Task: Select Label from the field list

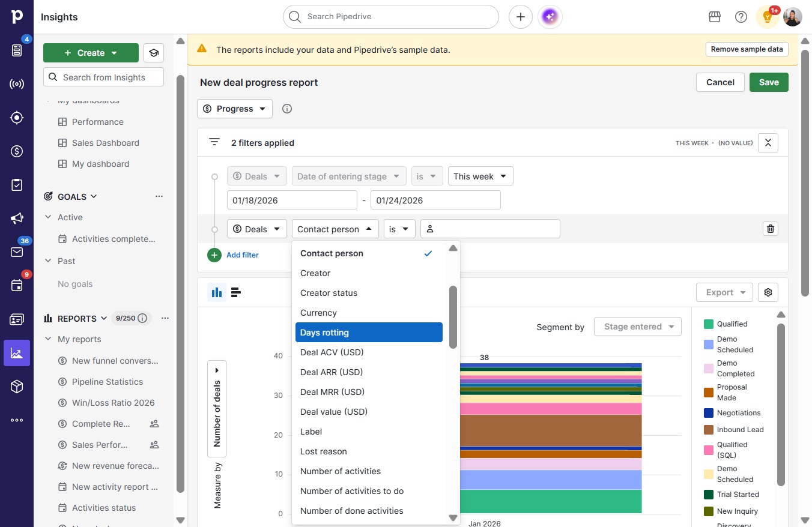Action: pyautogui.click(x=369, y=432)
